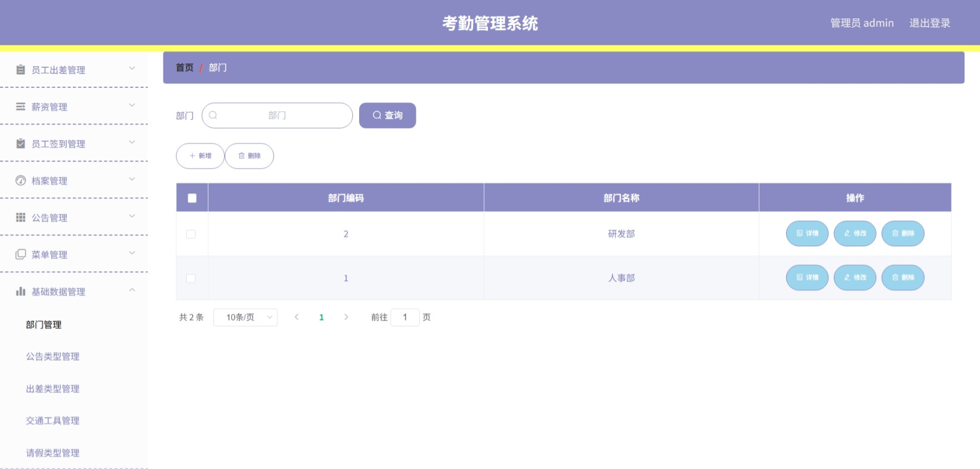The height and width of the screenshot is (469, 980).
Task: Click the 员工出差管理 clipboard icon
Action: coord(21,69)
